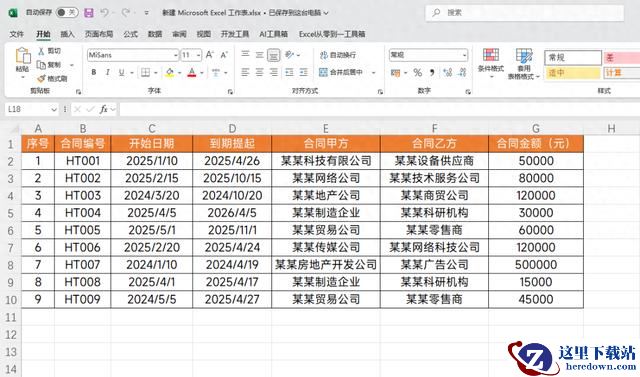Click the Copy (复制) icon
Screen dimensions: 640x377
(41, 64)
